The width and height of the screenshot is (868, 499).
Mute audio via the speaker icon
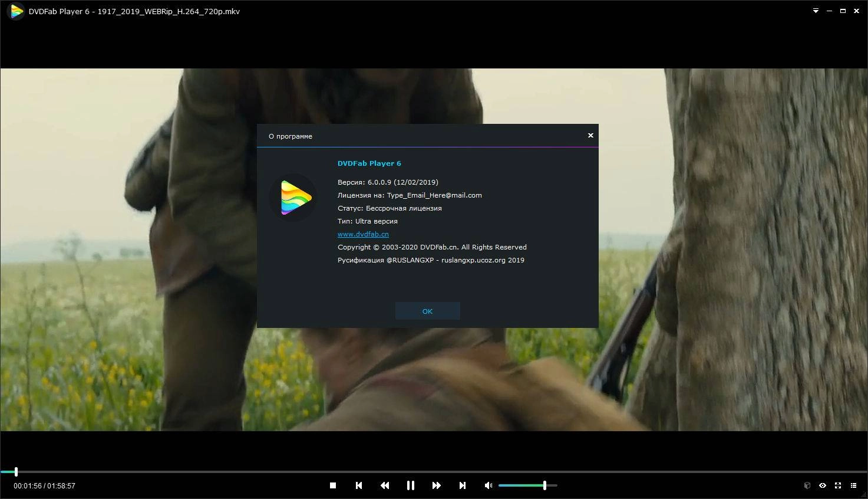(489, 485)
